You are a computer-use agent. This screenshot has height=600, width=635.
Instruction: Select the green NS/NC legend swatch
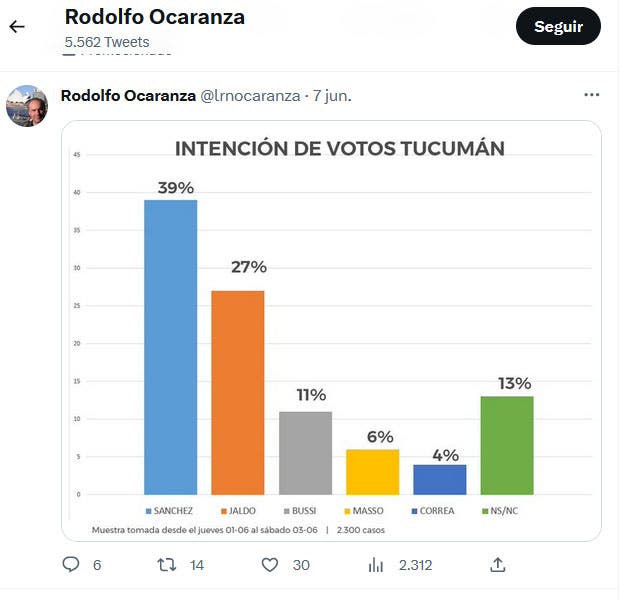tap(485, 511)
